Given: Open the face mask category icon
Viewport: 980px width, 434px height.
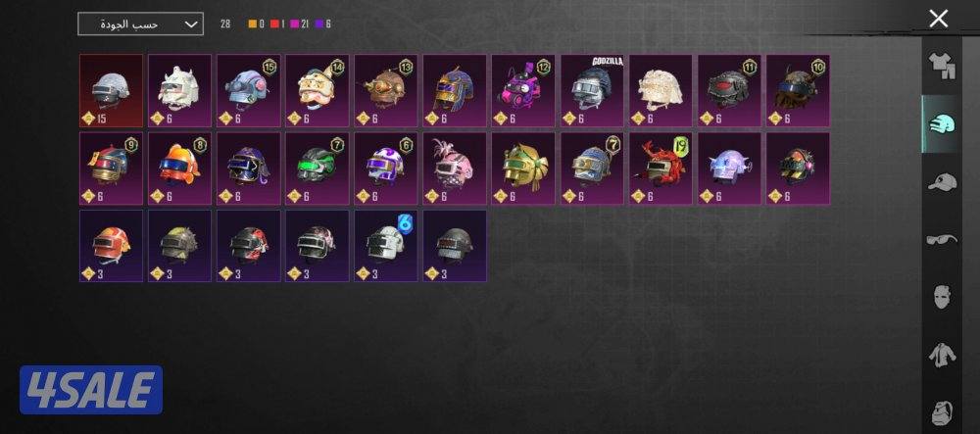Looking at the screenshot, I should point(942,297).
